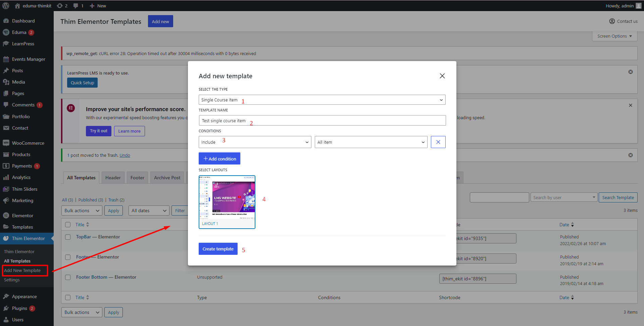644x326 pixels.
Task: Switch to Header tab
Action: pyautogui.click(x=113, y=178)
